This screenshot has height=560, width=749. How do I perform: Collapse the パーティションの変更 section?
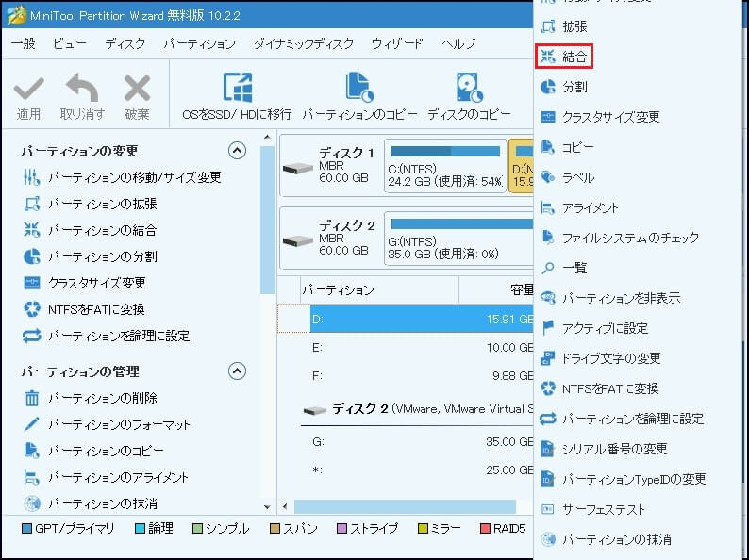(238, 151)
